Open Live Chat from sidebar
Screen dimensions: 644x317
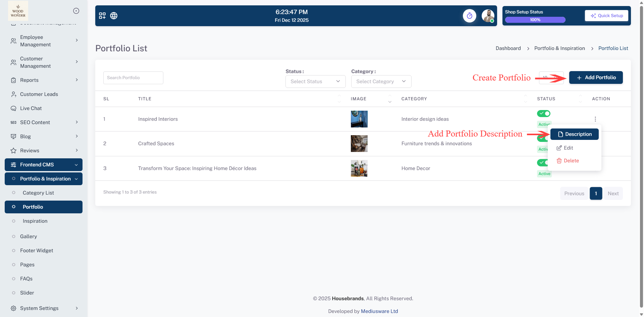coord(31,108)
